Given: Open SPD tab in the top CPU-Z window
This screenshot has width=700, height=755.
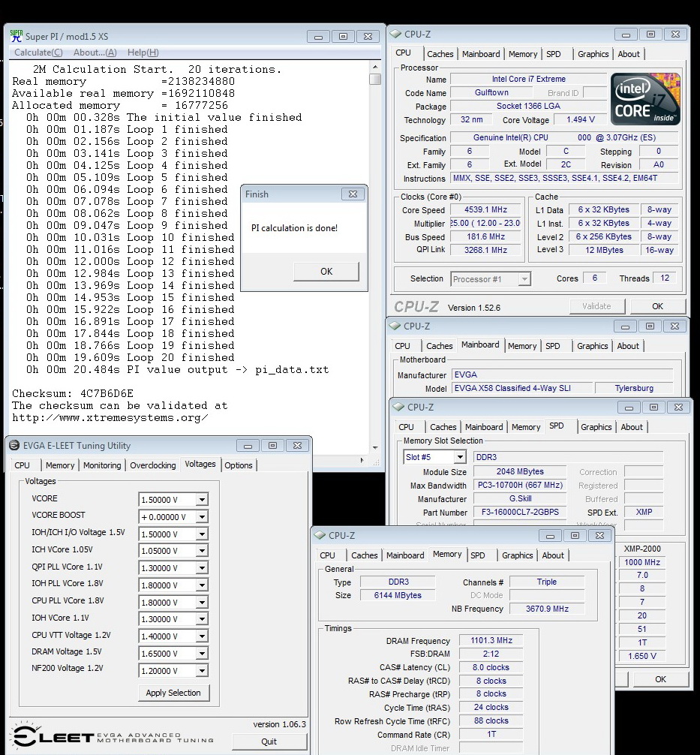Looking at the screenshot, I should point(554,54).
